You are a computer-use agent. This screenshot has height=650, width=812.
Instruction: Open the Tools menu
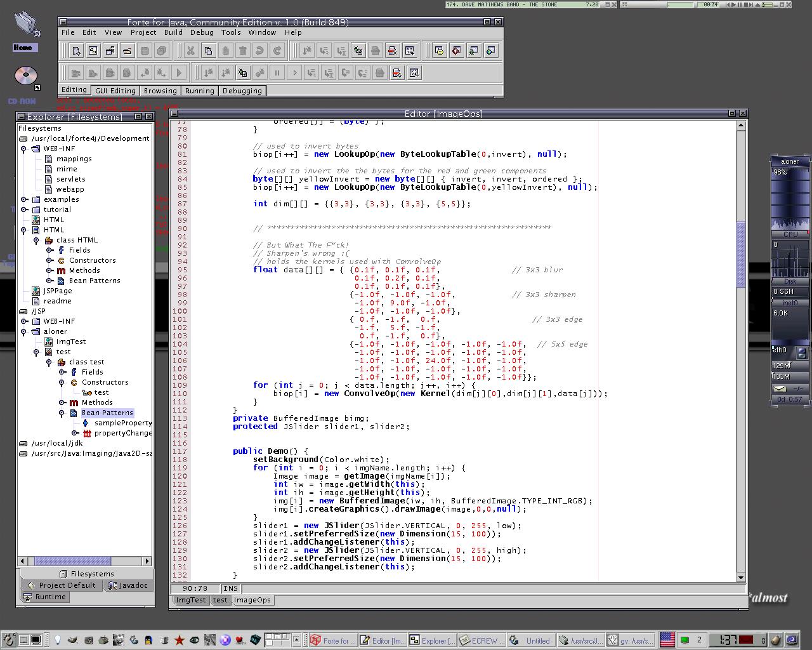click(x=231, y=32)
